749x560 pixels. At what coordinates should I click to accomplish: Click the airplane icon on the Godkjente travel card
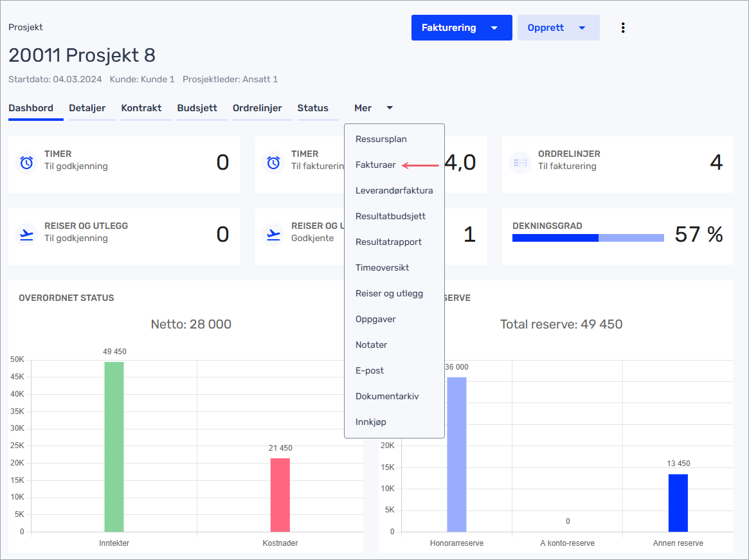(x=273, y=235)
